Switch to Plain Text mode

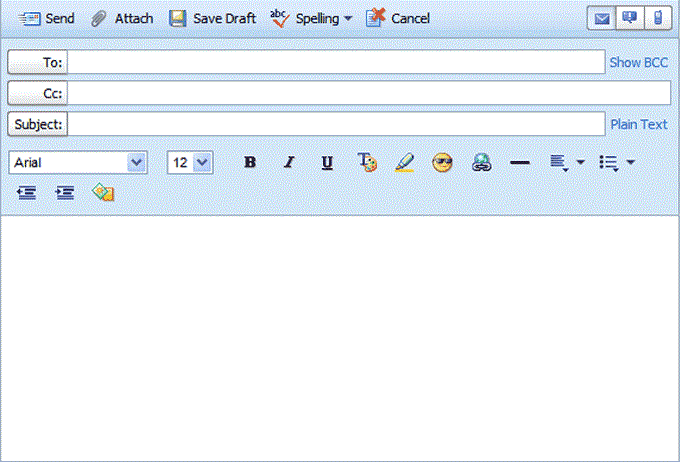pos(638,124)
